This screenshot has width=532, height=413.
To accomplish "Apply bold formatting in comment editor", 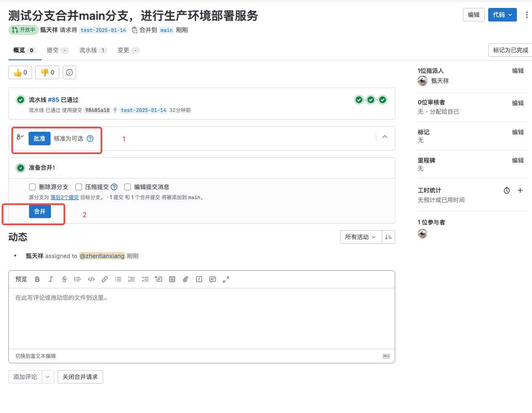I will pos(37,279).
